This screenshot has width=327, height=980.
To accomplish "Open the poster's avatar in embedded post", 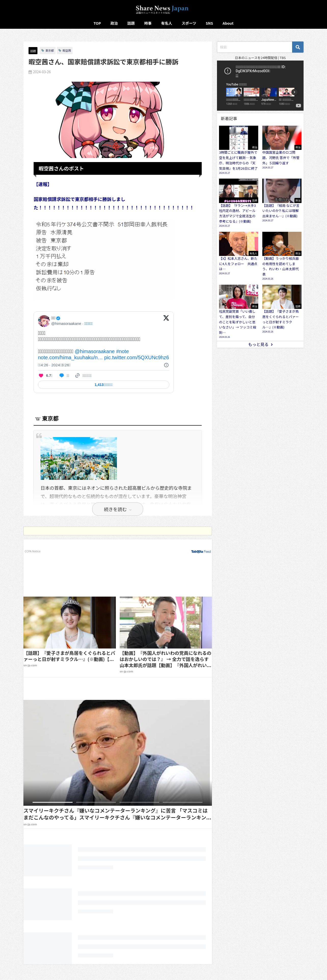I will pyautogui.click(x=44, y=321).
